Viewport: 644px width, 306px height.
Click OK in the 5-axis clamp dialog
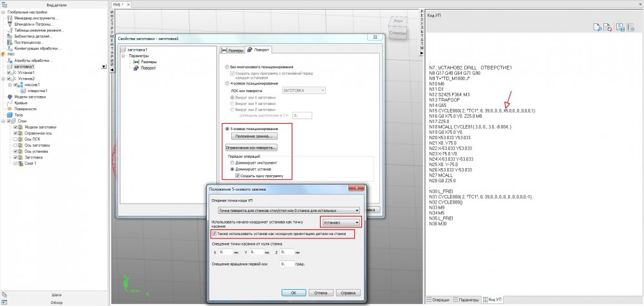[293, 292]
